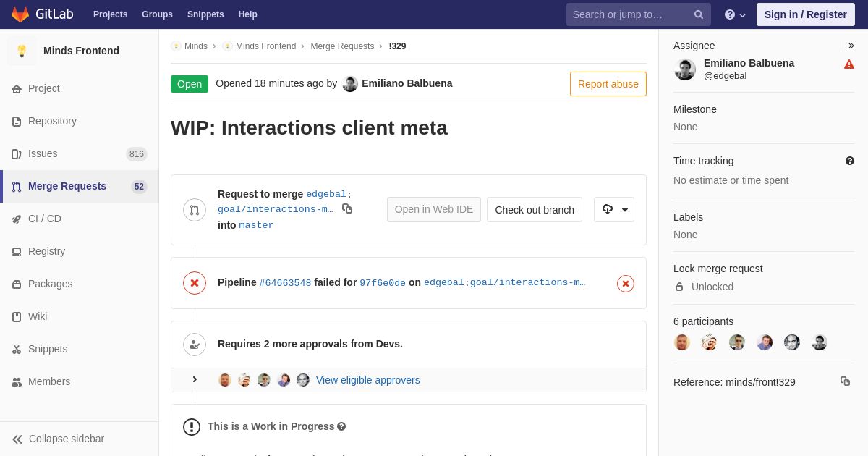Open commit 97f6e0de link
Screen dimensions: 868x456
(383, 283)
